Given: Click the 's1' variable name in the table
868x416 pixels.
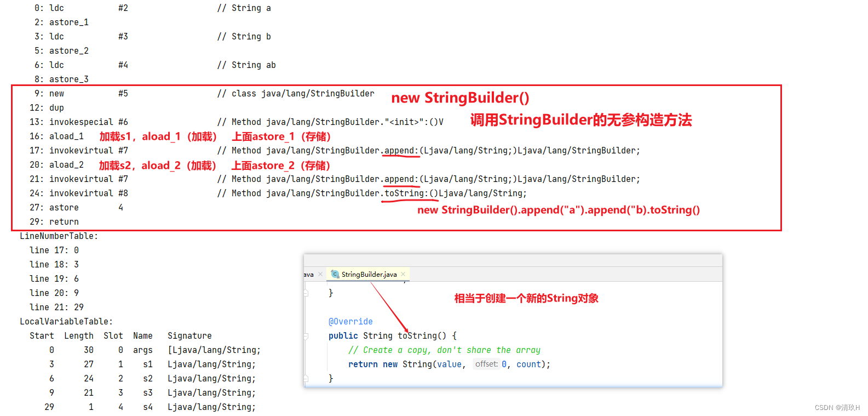Looking at the screenshot, I should 148,364.
